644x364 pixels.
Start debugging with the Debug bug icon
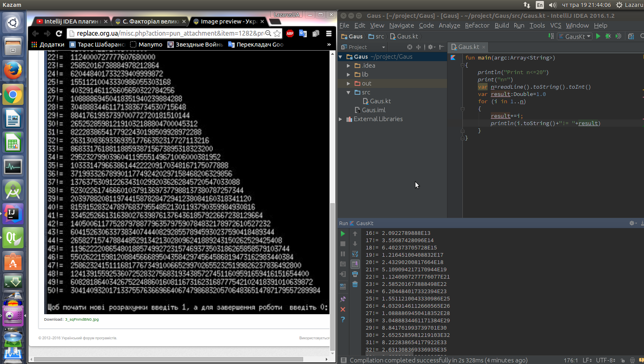(x=608, y=36)
